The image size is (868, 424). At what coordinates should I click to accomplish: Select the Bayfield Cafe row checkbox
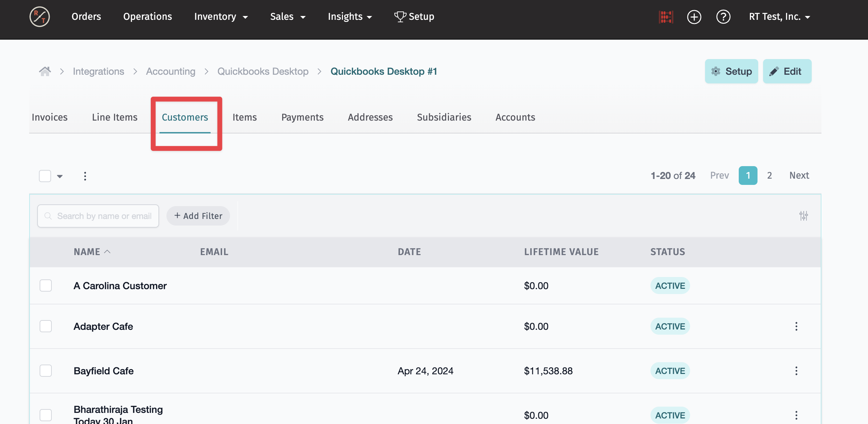(x=46, y=371)
